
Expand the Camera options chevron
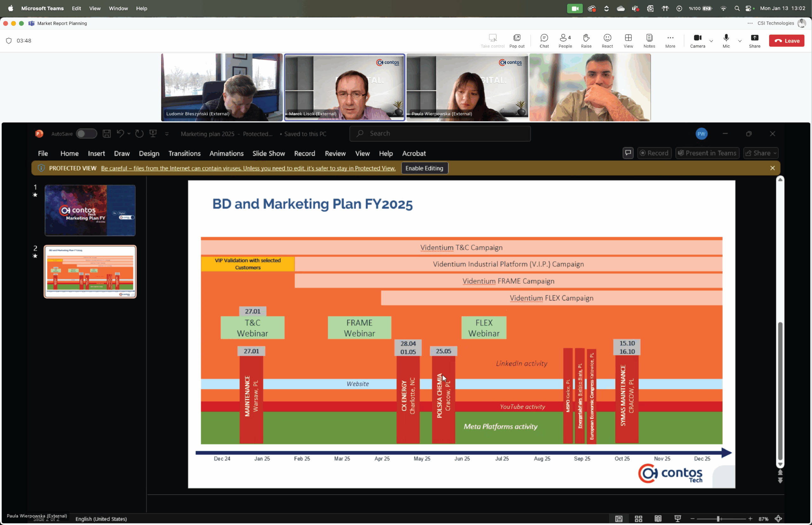coord(711,41)
